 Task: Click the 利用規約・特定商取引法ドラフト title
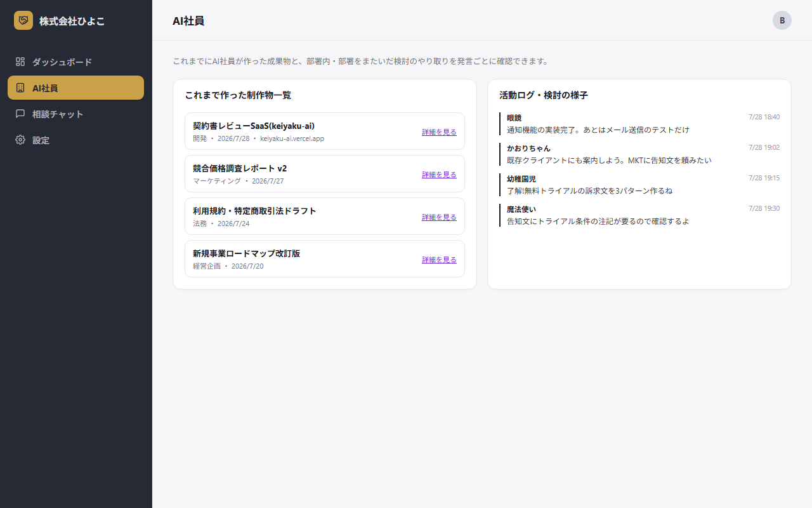tap(254, 211)
